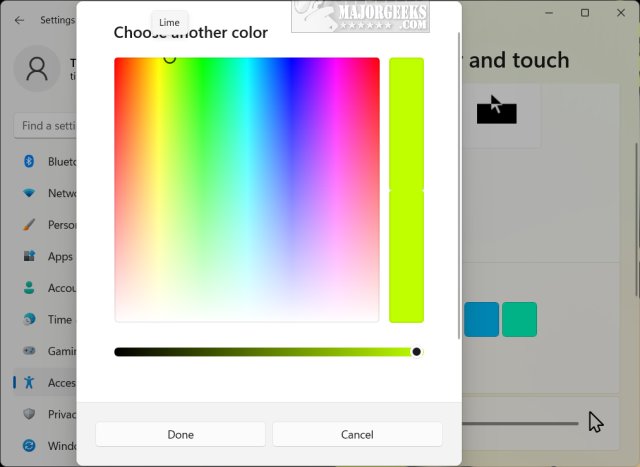This screenshot has height=467, width=640.
Task: Open Gaming via controller icon
Action: click(x=29, y=351)
